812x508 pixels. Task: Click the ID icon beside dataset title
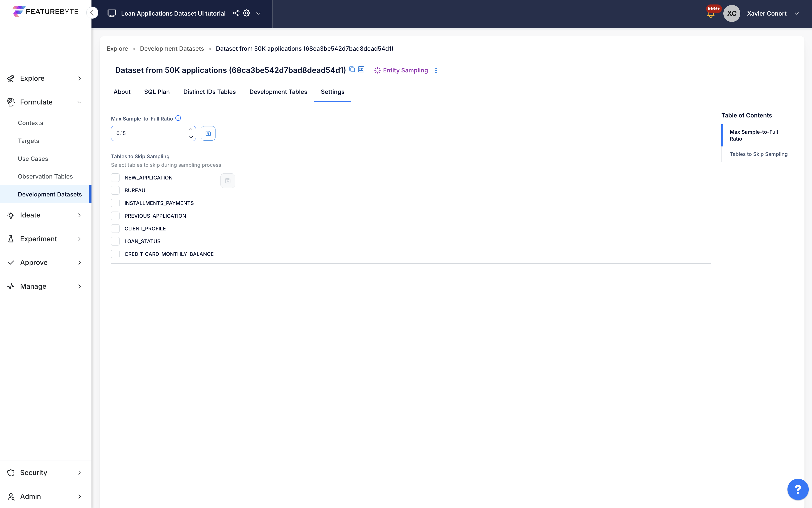click(x=361, y=69)
